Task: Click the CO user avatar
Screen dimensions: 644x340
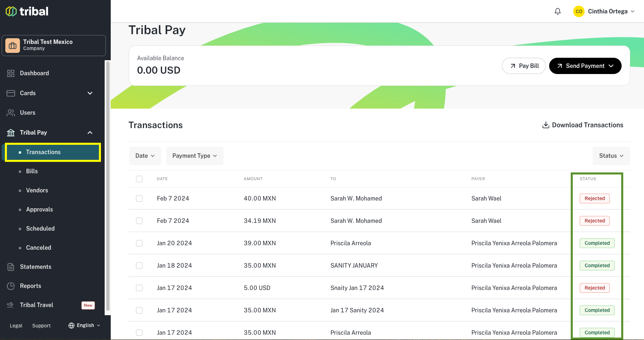Action: (x=578, y=11)
